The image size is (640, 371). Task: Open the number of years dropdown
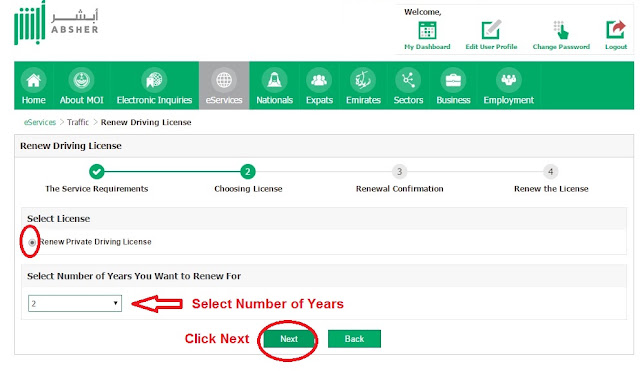tap(75, 304)
